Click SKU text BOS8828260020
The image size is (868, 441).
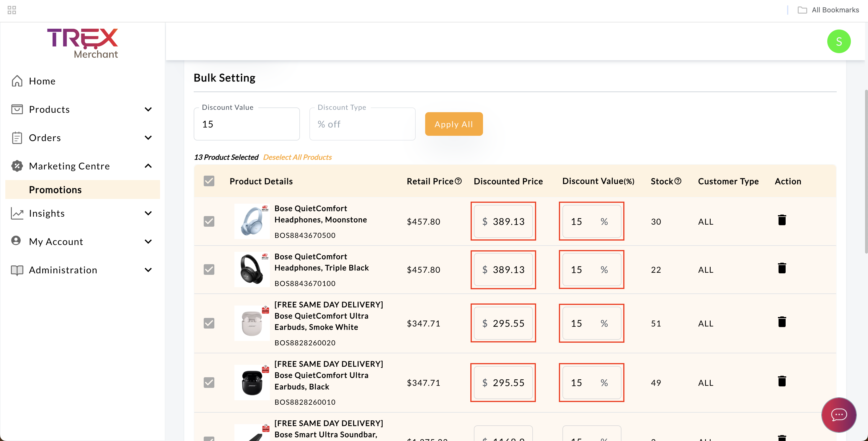tap(305, 343)
